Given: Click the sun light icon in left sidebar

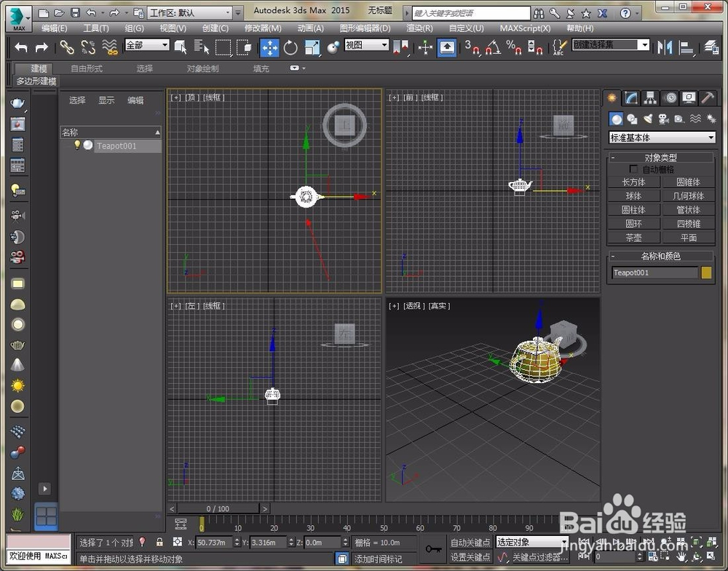Looking at the screenshot, I should point(17,385).
